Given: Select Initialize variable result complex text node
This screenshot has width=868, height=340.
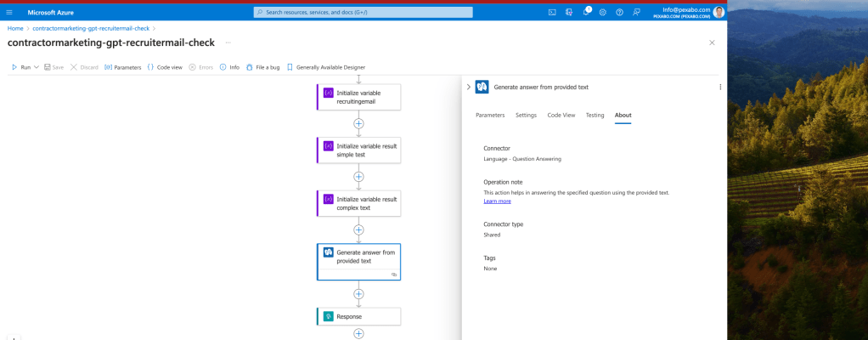Looking at the screenshot, I should tap(358, 203).
